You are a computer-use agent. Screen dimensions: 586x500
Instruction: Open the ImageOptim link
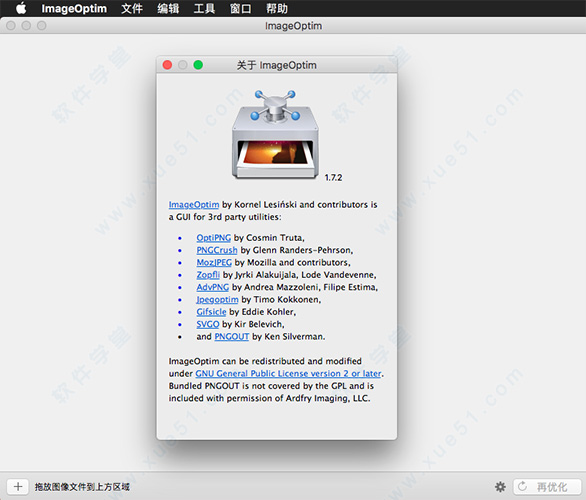[x=194, y=205]
